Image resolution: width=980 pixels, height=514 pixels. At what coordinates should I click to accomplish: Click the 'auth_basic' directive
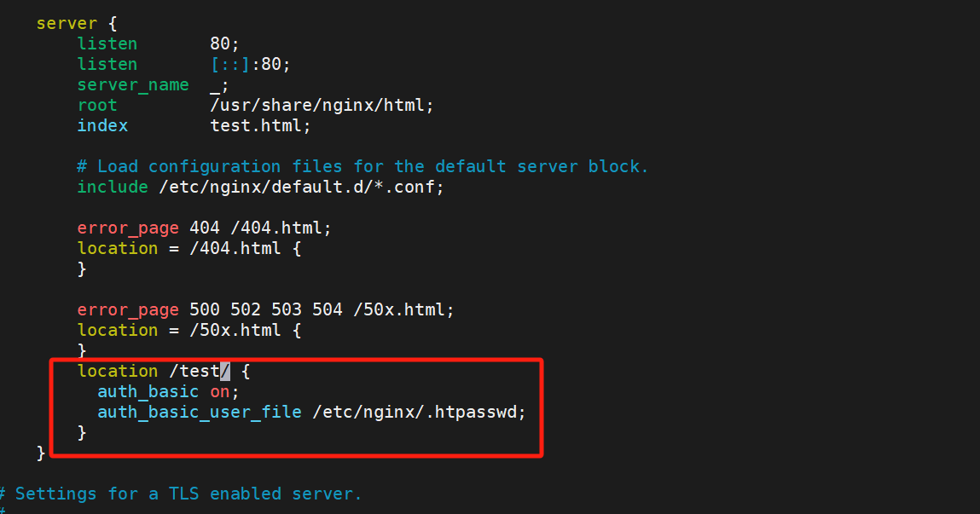(148, 391)
